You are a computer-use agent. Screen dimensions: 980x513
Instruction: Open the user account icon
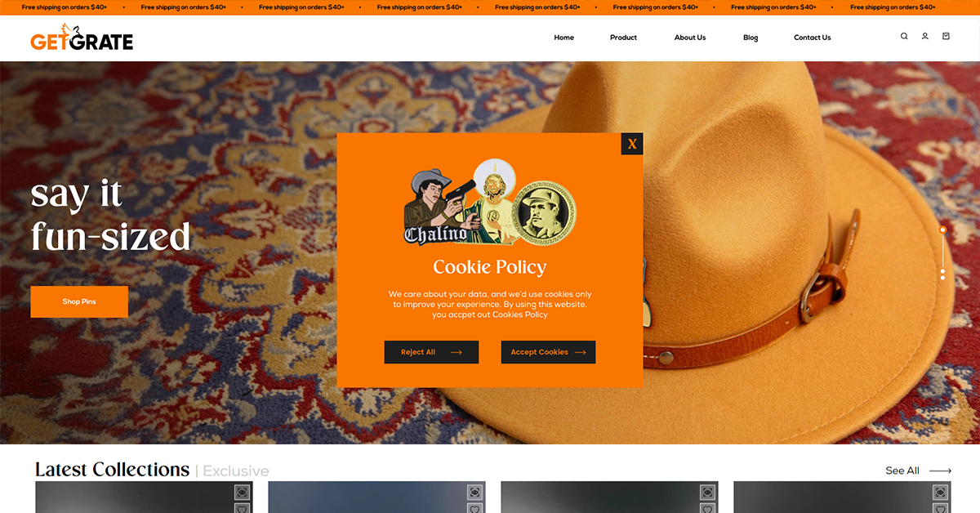(x=925, y=36)
